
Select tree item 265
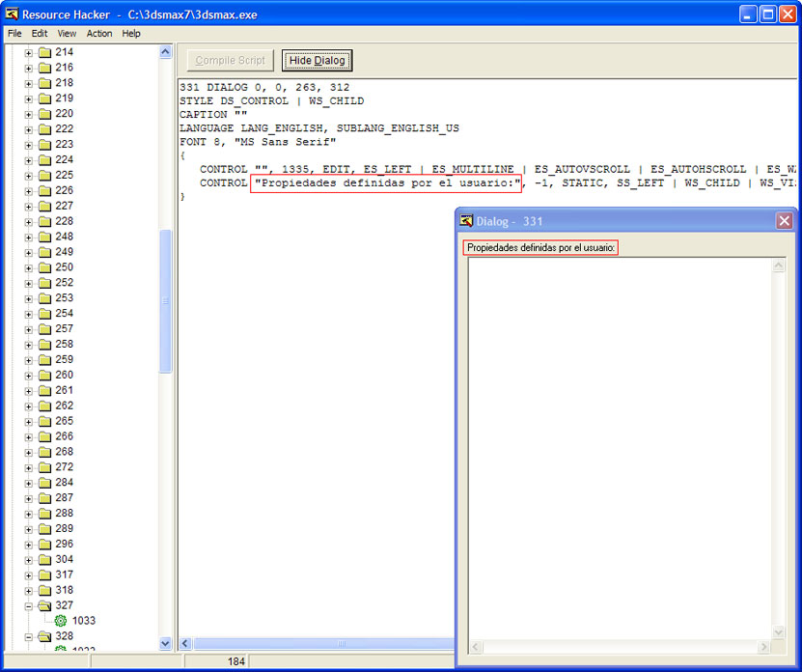65,421
